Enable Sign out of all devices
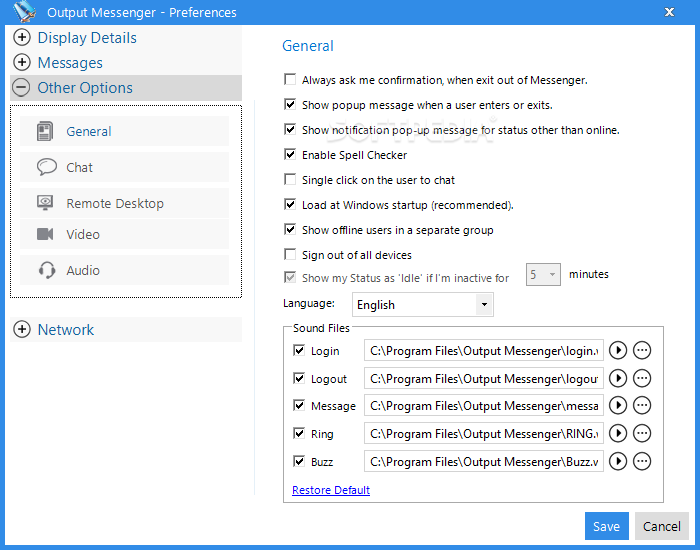This screenshot has height=550, width=700. click(x=291, y=255)
